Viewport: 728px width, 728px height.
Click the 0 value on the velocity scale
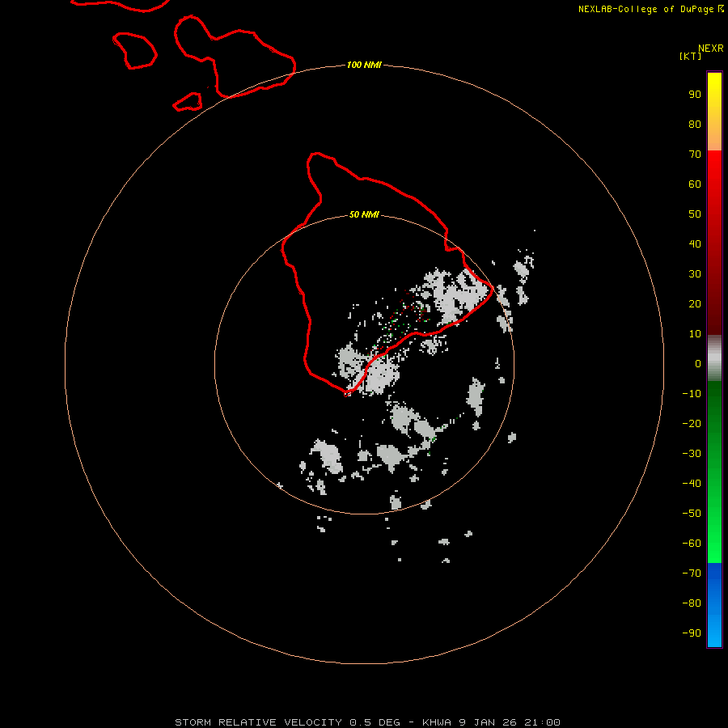[x=698, y=363]
